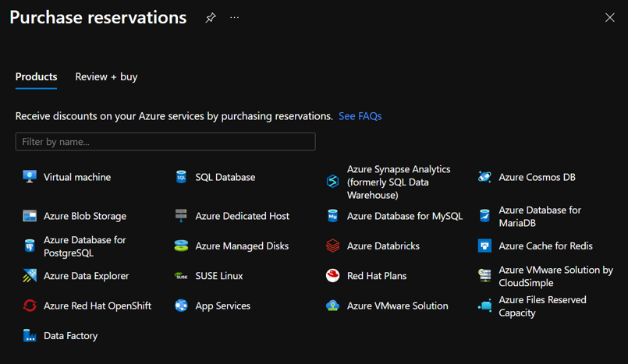Choose the Azure Databricks label
Viewport: 628px width, 364px height.
coord(383,246)
